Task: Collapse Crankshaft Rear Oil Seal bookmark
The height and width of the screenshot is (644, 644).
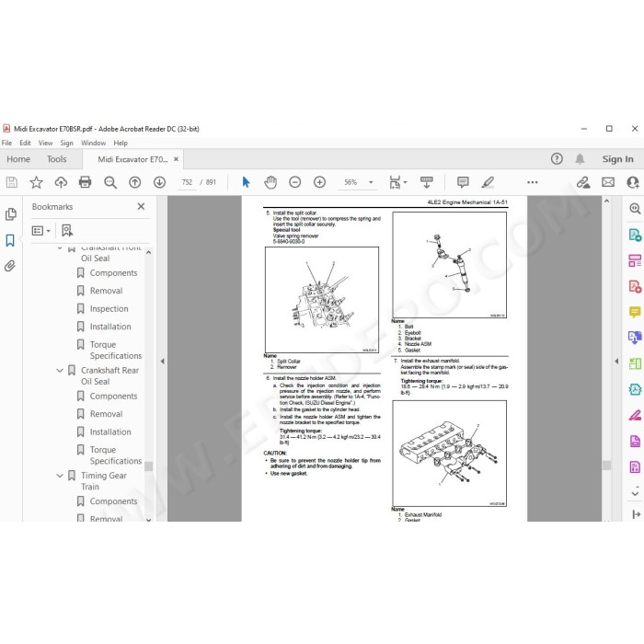Action: (60, 371)
